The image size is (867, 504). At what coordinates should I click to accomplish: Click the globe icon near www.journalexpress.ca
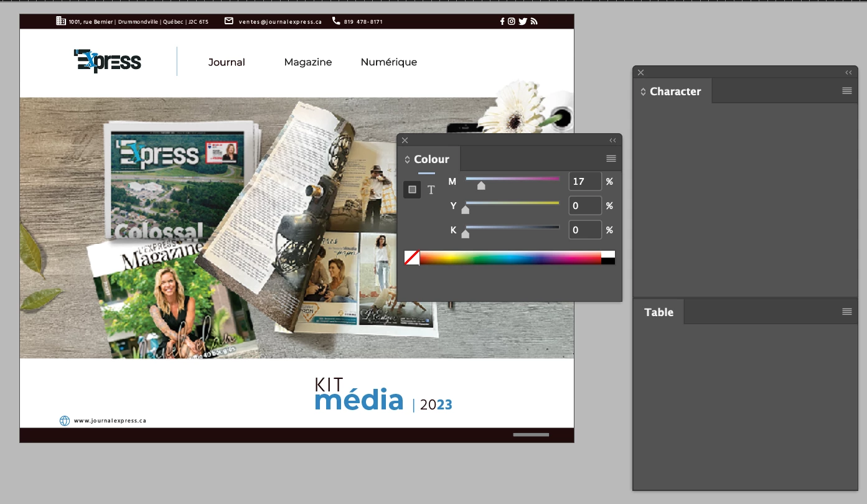coord(65,421)
